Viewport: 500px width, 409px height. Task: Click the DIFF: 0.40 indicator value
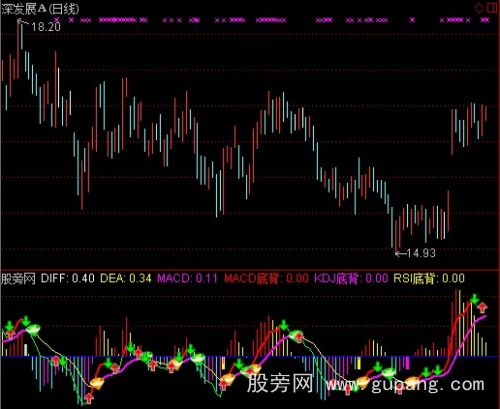coord(68,278)
